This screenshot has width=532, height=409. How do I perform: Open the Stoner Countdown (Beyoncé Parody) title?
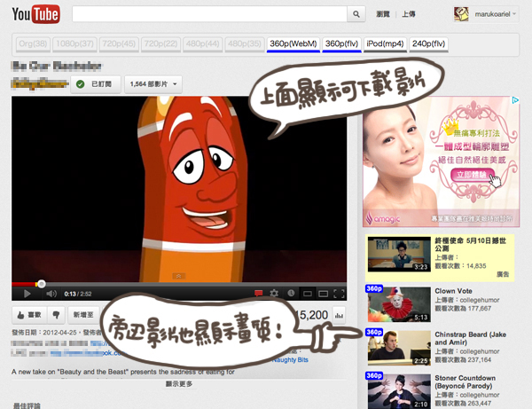pos(465,381)
